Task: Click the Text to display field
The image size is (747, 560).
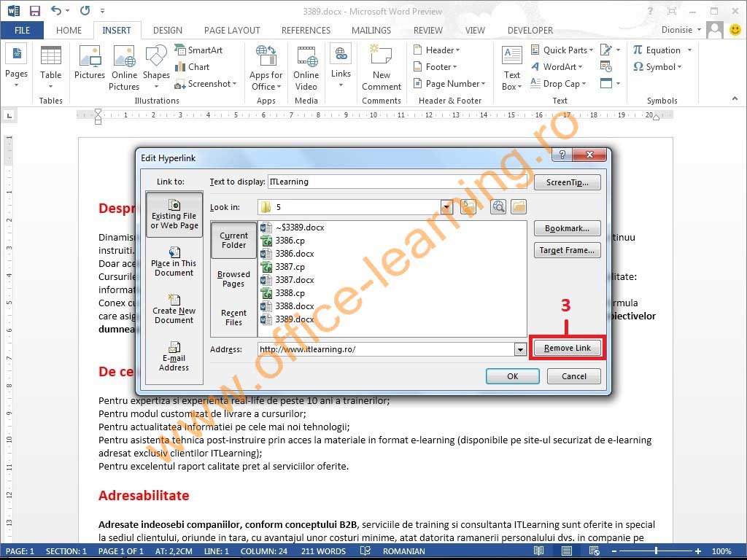Action: click(x=398, y=182)
